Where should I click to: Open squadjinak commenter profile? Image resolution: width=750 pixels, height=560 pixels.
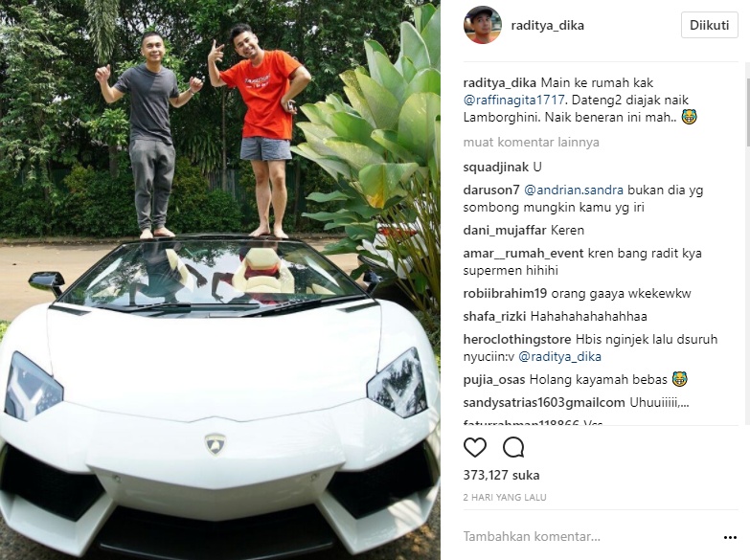496,167
